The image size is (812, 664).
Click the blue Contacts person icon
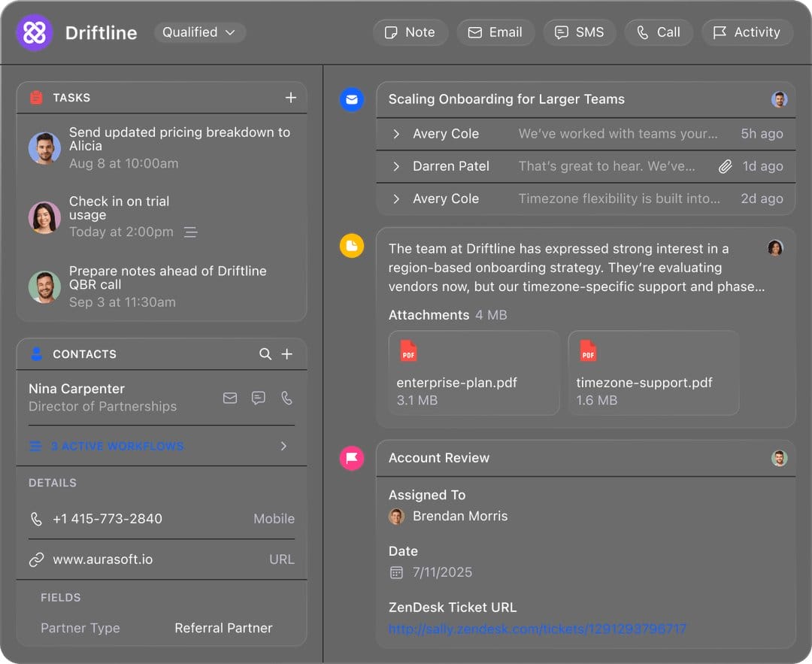pos(36,353)
